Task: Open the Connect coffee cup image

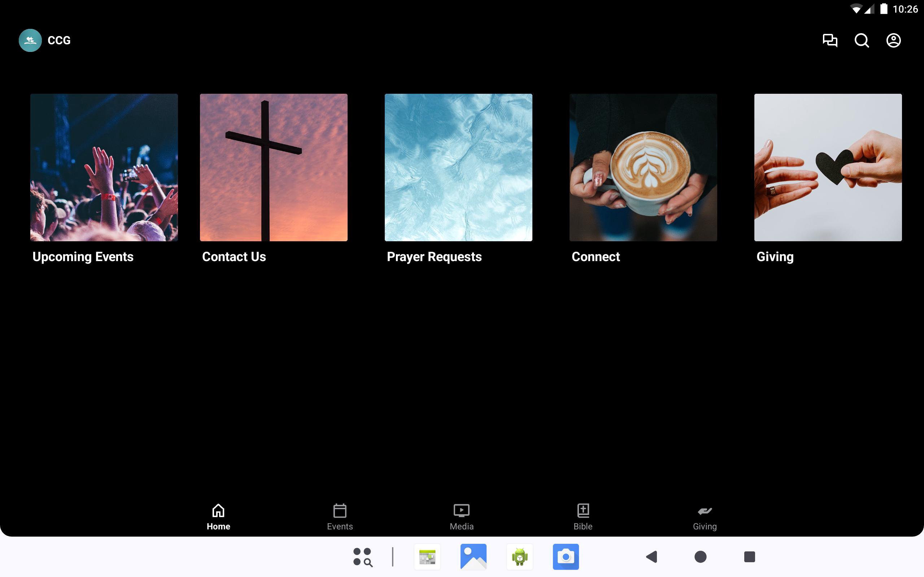Action: 643,167
